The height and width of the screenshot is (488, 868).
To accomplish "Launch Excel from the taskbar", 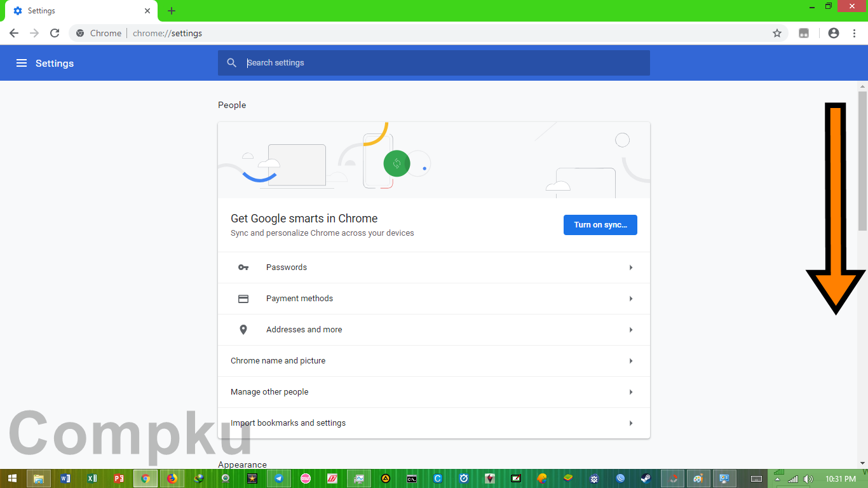I will click(x=92, y=478).
